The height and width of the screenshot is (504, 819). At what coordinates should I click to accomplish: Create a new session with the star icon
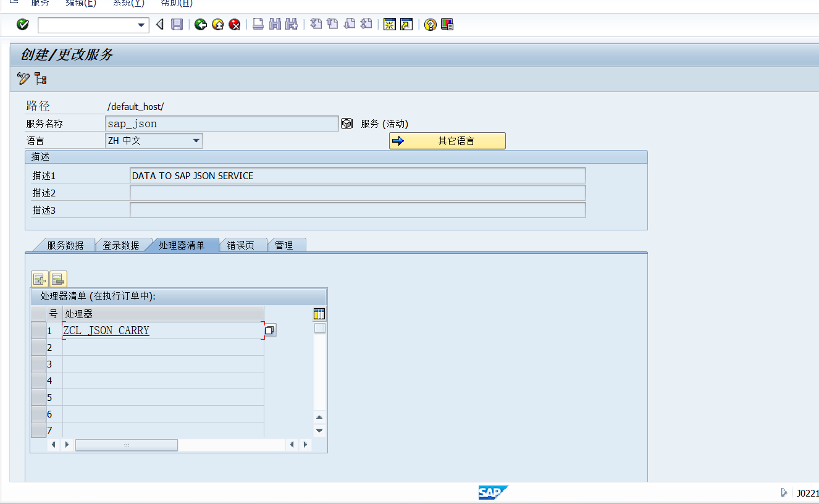[390, 25]
